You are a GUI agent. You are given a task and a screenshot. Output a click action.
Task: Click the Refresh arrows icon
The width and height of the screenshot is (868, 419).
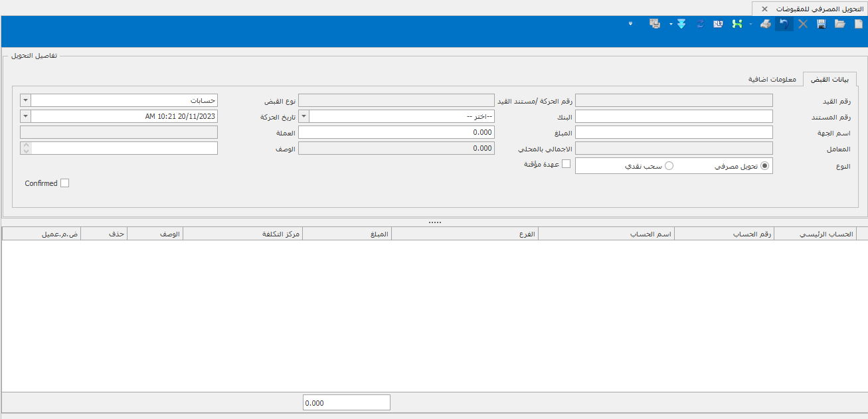click(700, 24)
